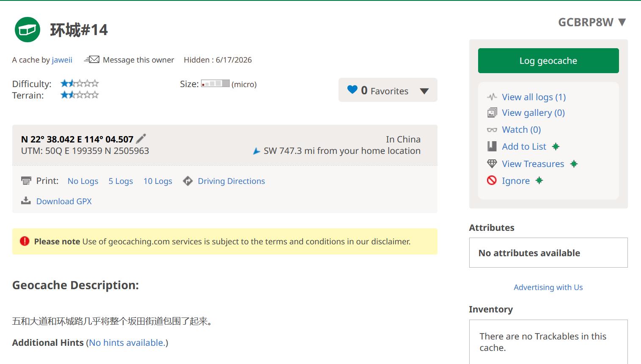
Task: Click In China location text
Action: tap(403, 139)
